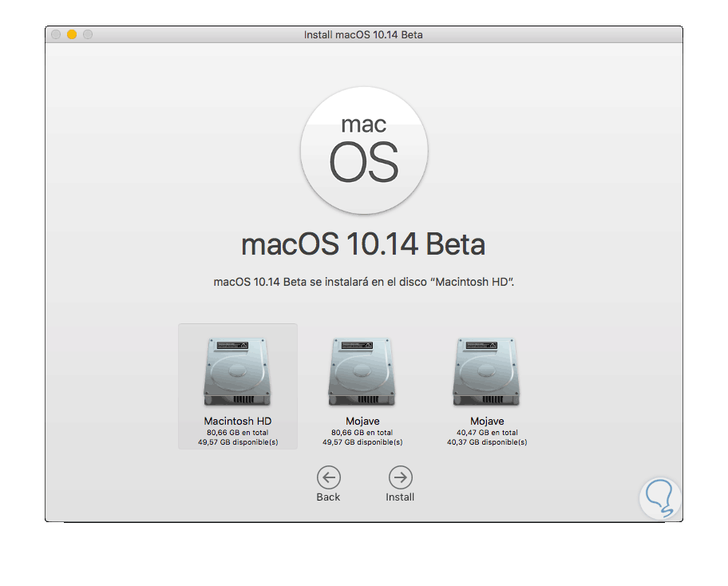The width and height of the screenshot is (728, 586).
Task: Click the Back arrow icon
Action: 329,477
